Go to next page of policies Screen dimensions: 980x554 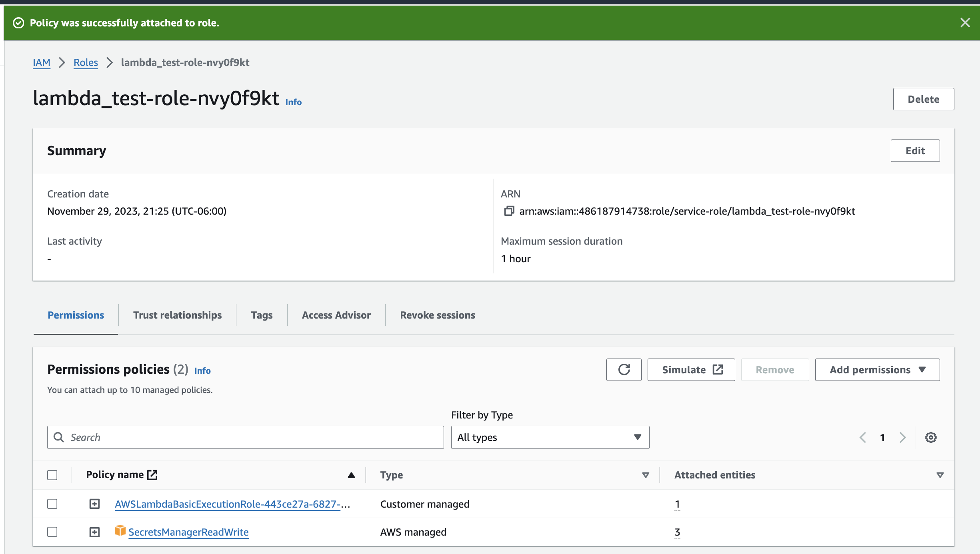click(902, 437)
